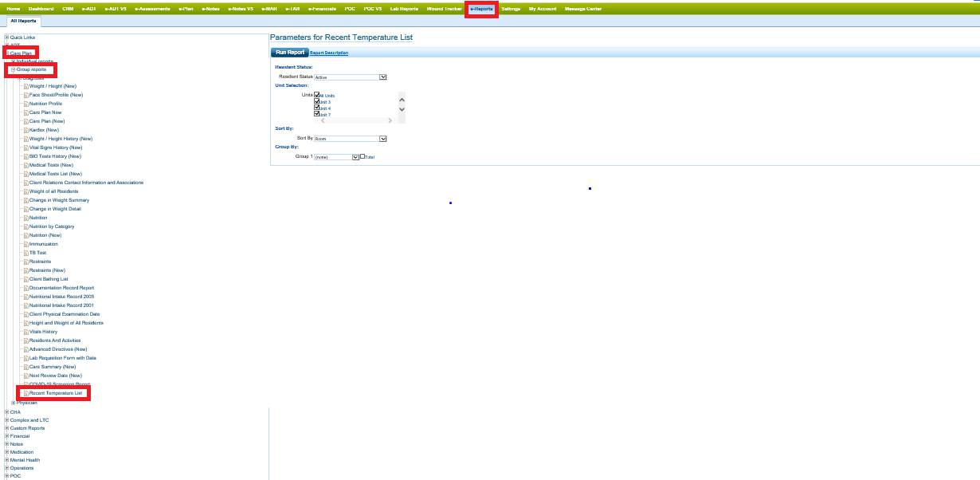Click the Client Bathing List report icon

pos(26,279)
